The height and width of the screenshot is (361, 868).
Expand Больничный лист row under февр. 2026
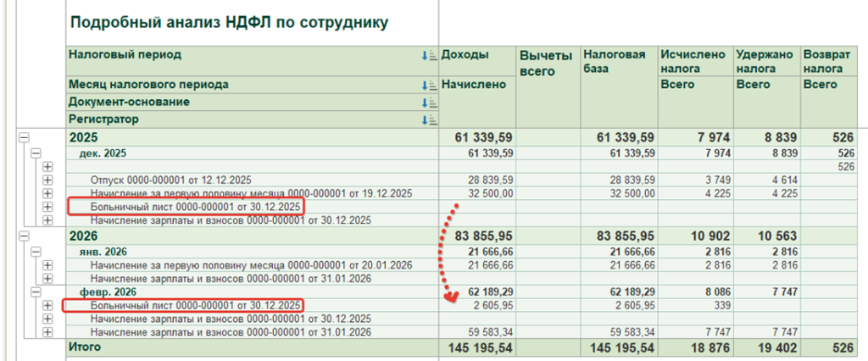point(47,305)
